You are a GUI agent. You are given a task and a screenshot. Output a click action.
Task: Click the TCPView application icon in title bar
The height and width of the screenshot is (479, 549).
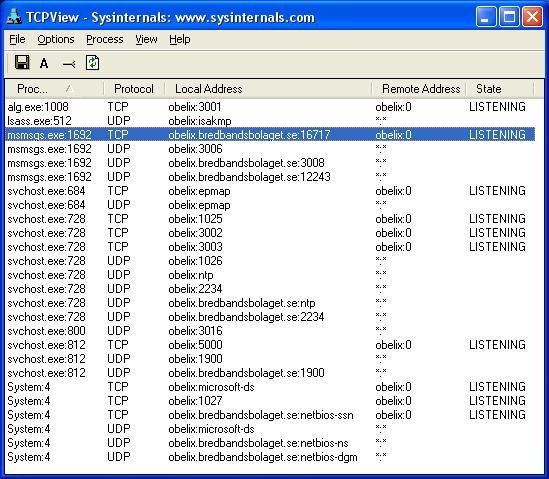coord(14,17)
